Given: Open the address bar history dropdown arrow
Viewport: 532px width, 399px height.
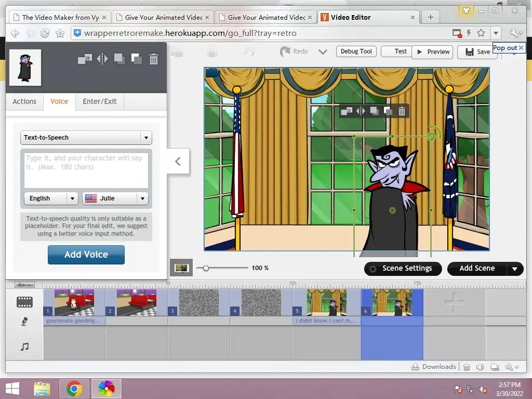Looking at the screenshot, I should click(496, 33).
